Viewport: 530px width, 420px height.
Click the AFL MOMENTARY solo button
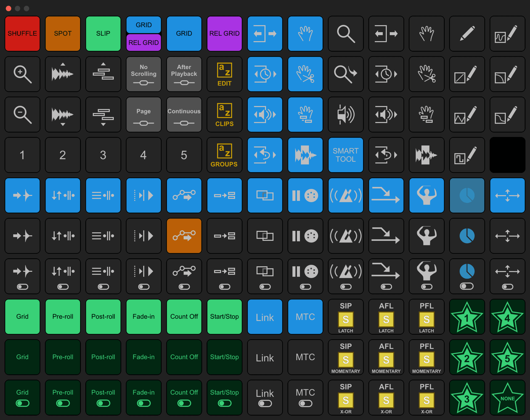click(x=386, y=357)
